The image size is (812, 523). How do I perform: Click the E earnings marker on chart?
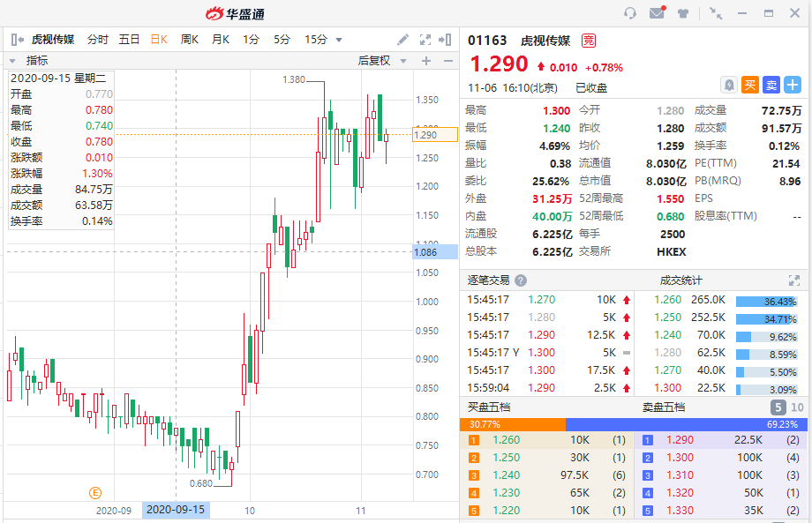click(x=95, y=493)
